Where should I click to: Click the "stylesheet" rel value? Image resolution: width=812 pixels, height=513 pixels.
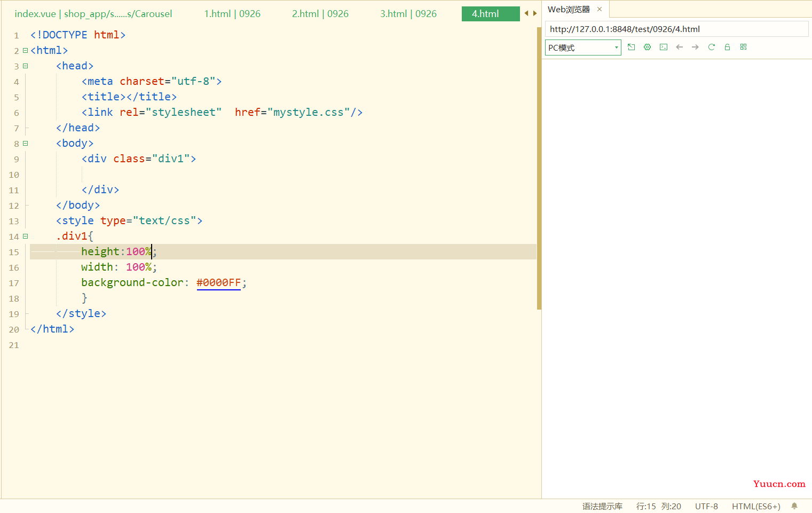[184, 112]
